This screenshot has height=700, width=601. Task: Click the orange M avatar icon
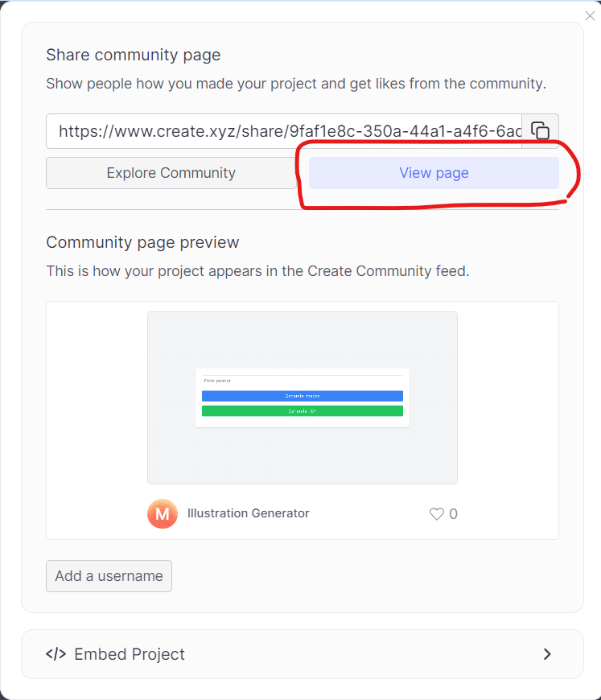point(163,513)
